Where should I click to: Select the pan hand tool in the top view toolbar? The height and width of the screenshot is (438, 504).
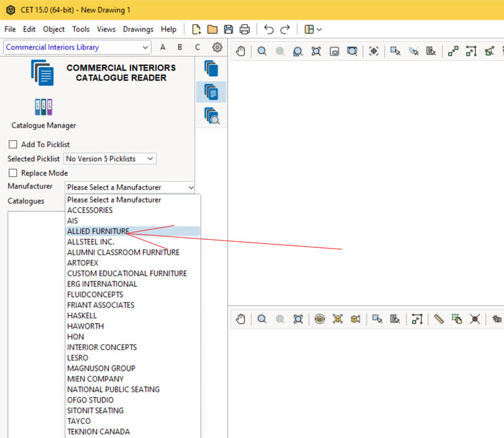241,51
